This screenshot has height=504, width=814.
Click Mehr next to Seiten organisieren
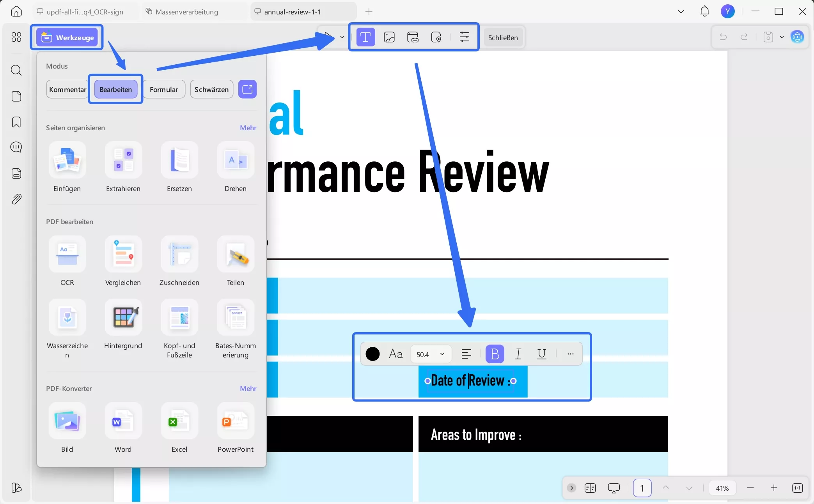pyautogui.click(x=248, y=128)
